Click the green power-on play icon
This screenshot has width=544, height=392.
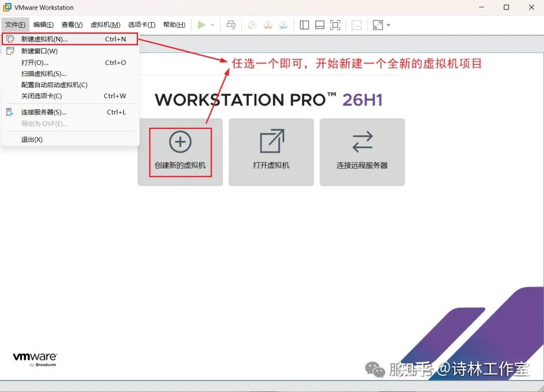201,25
